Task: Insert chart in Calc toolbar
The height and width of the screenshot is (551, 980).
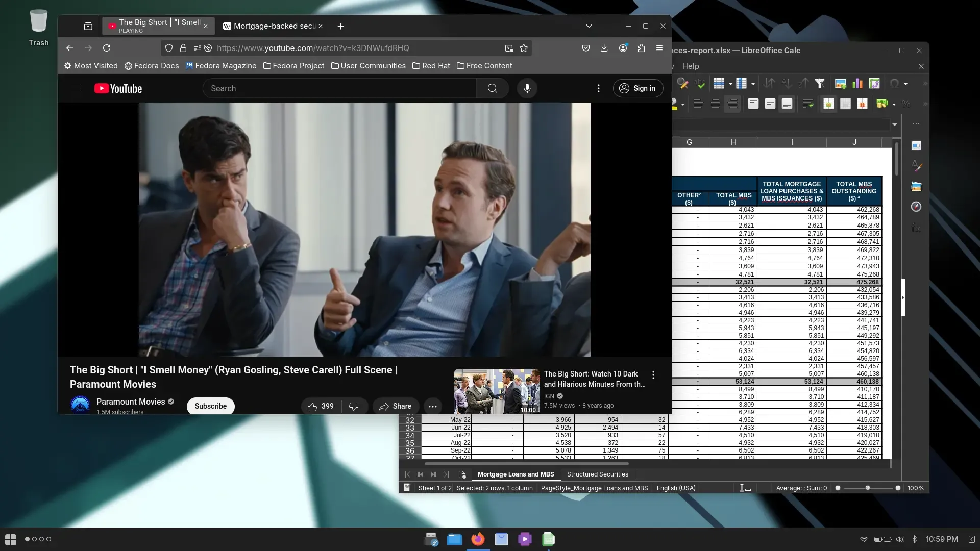Action: (857, 83)
